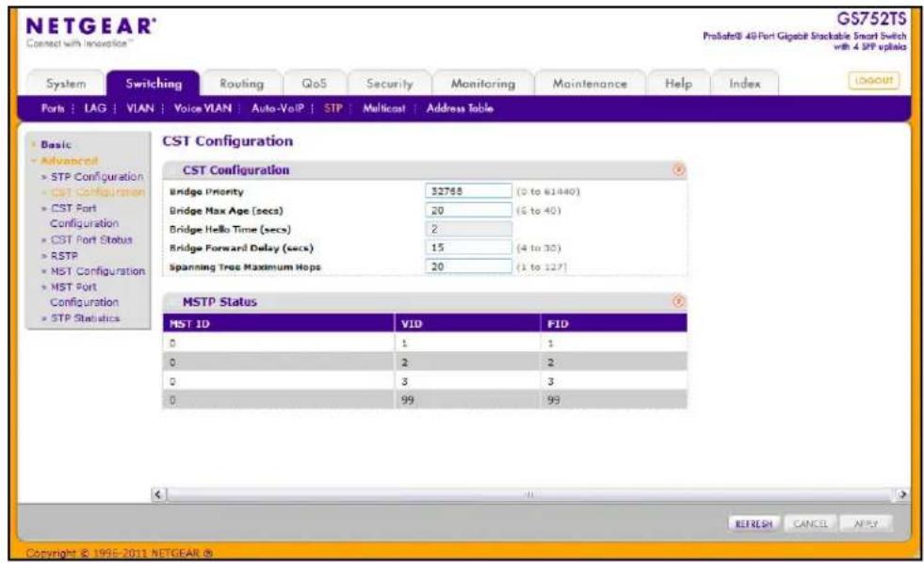
Task: Switch to the Security tab
Action: 390,84
